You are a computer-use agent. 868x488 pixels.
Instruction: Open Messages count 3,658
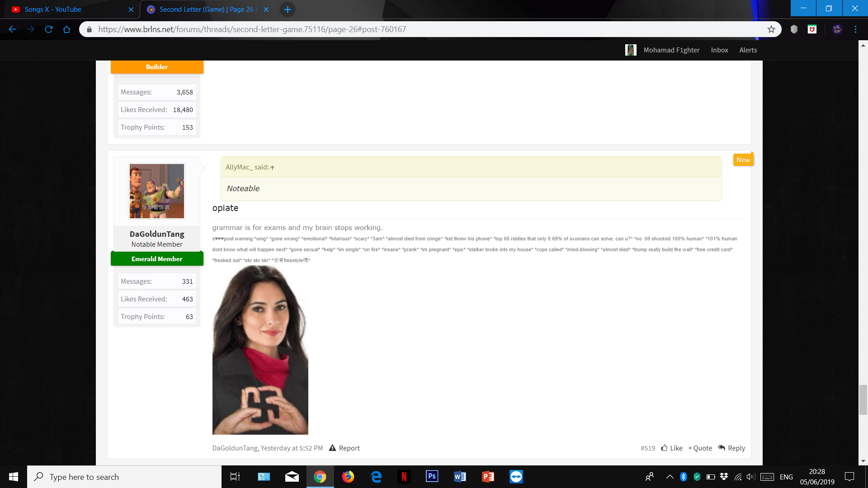(x=184, y=92)
